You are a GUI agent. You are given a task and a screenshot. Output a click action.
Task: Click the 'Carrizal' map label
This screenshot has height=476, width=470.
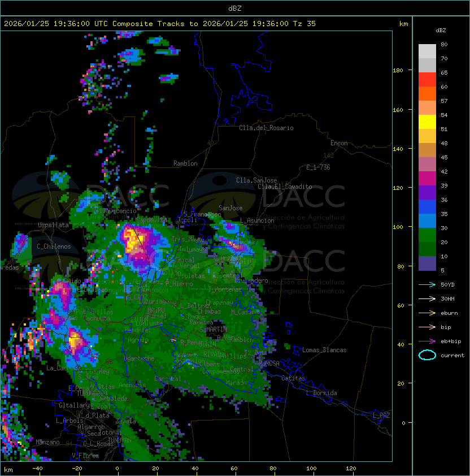click(168, 379)
